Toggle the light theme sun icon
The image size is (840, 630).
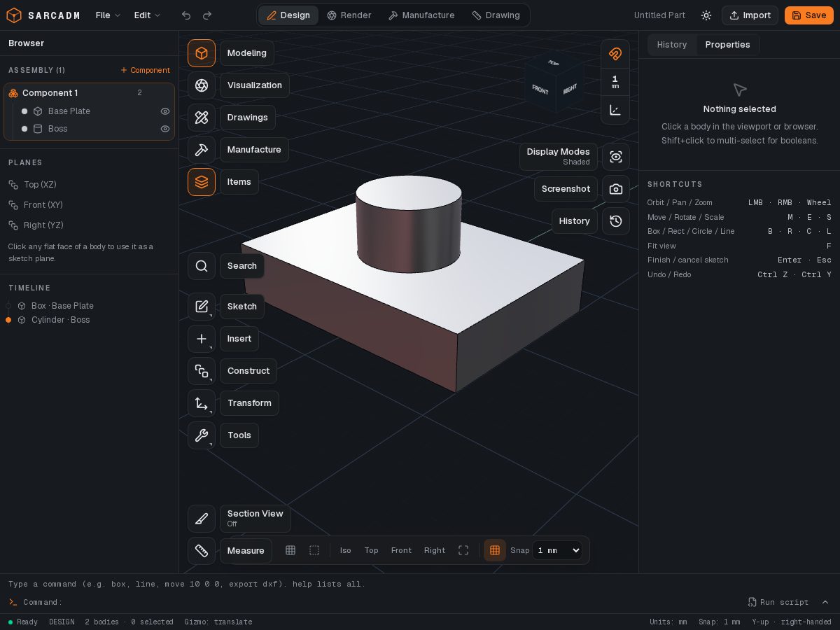click(x=706, y=15)
